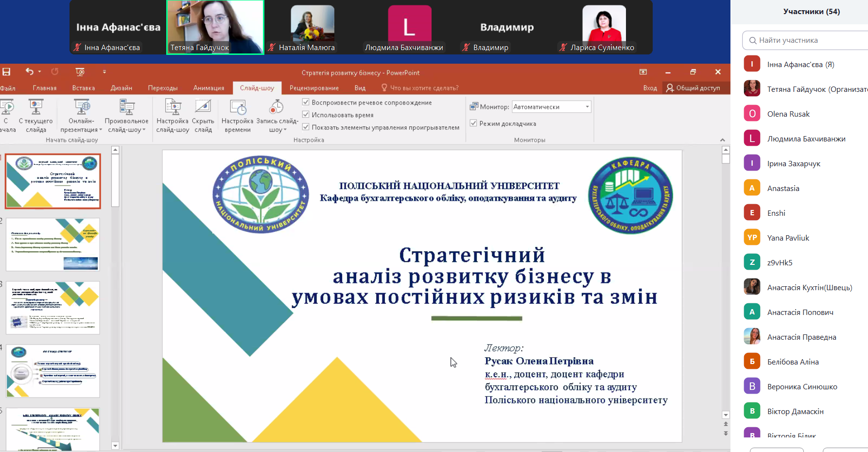Viewport: 868px width, 452px height.
Task: Toggle 'Воспроизвести речевое сопровождение' checkbox
Action: pos(306,102)
